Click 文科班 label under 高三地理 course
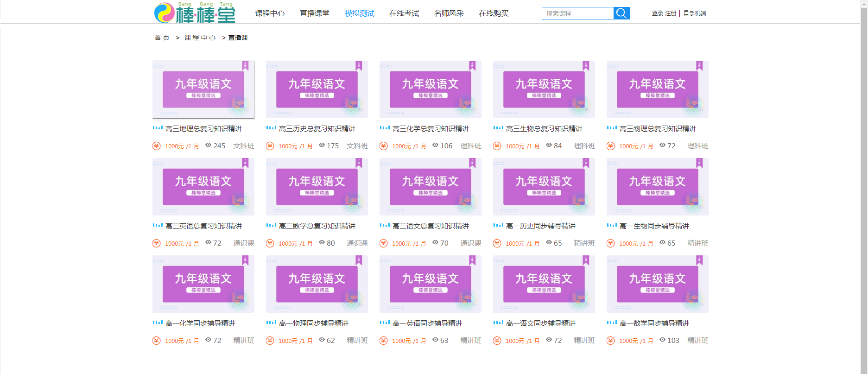The image size is (868, 374). [244, 146]
